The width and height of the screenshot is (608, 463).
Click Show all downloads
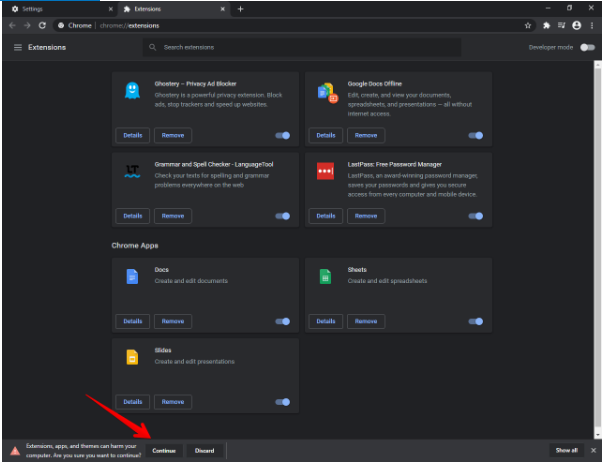[567, 451]
